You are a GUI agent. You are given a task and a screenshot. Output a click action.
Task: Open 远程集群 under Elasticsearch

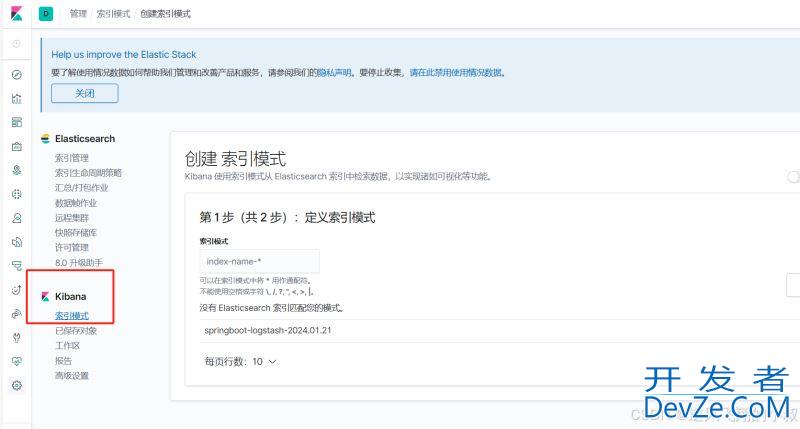point(72,218)
